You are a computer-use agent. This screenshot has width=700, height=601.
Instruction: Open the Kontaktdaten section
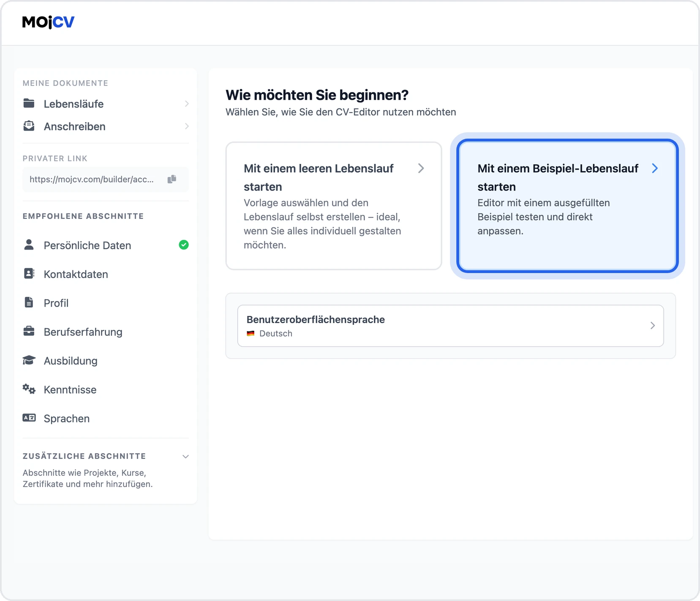point(106,274)
